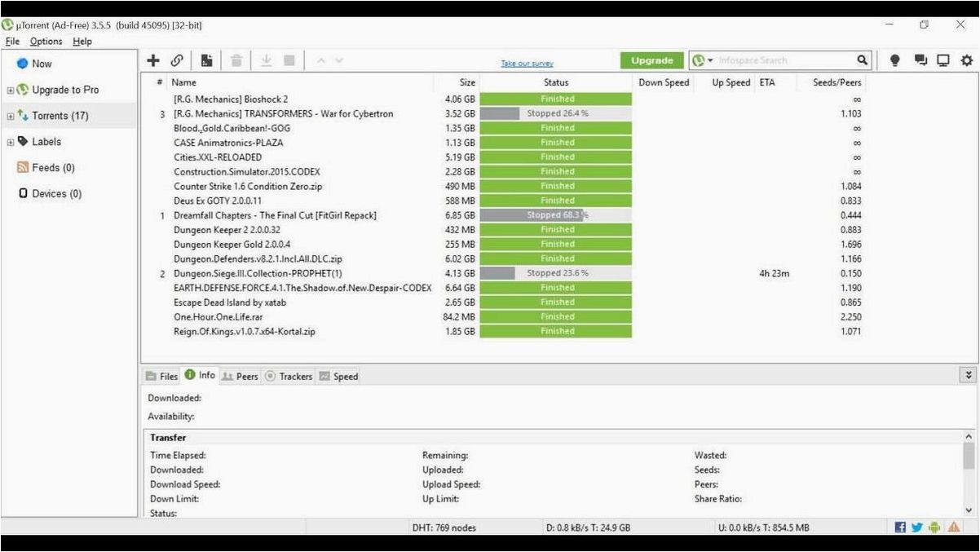This screenshot has height=552, width=980.
Task: Sort by the Seeds/Peers column header
Action: (837, 82)
